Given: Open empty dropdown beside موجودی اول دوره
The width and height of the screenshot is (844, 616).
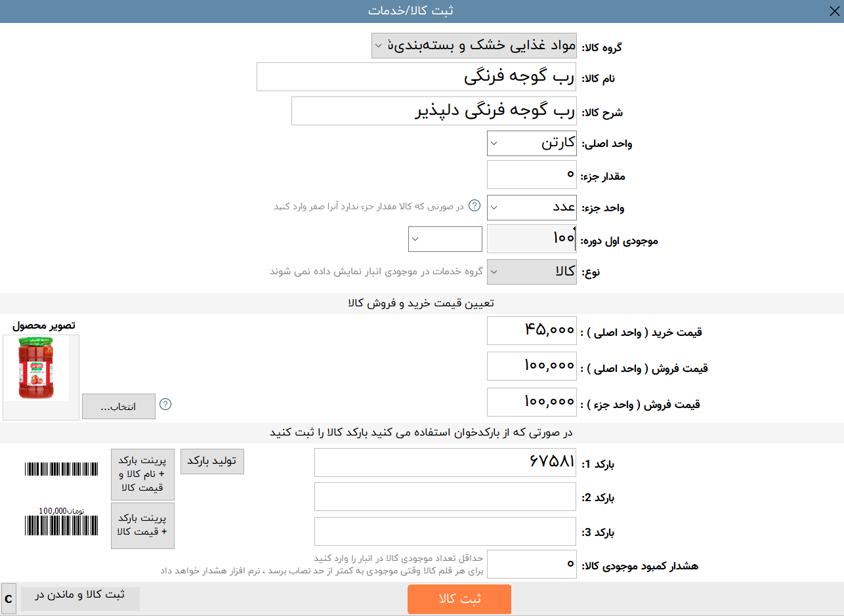Looking at the screenshot, I should [x=445, y=239].
